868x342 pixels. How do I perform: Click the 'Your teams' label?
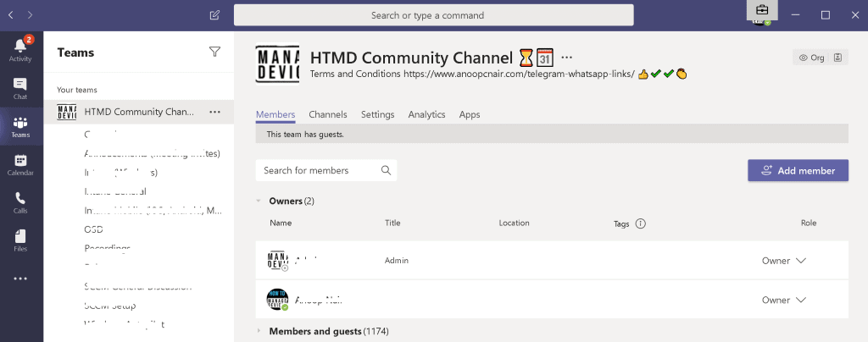point(77,90)
